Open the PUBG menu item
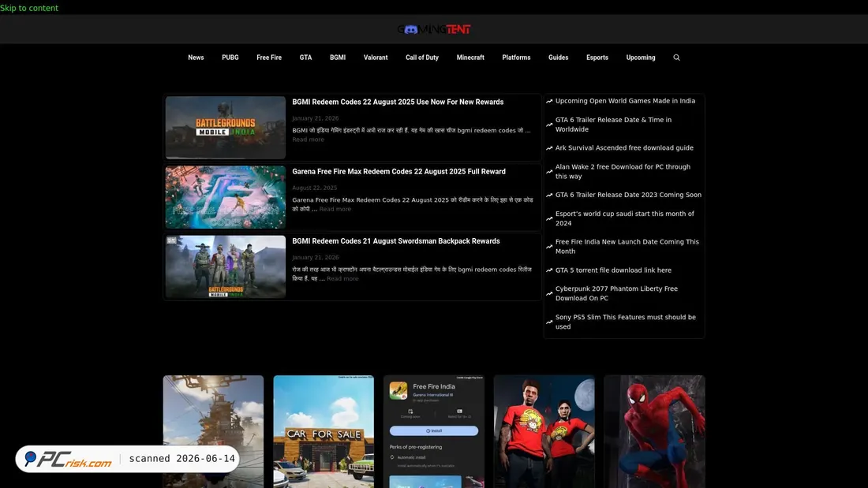Image resolution: width=868 pixels, height=488 pixels. tap(230, 58)
